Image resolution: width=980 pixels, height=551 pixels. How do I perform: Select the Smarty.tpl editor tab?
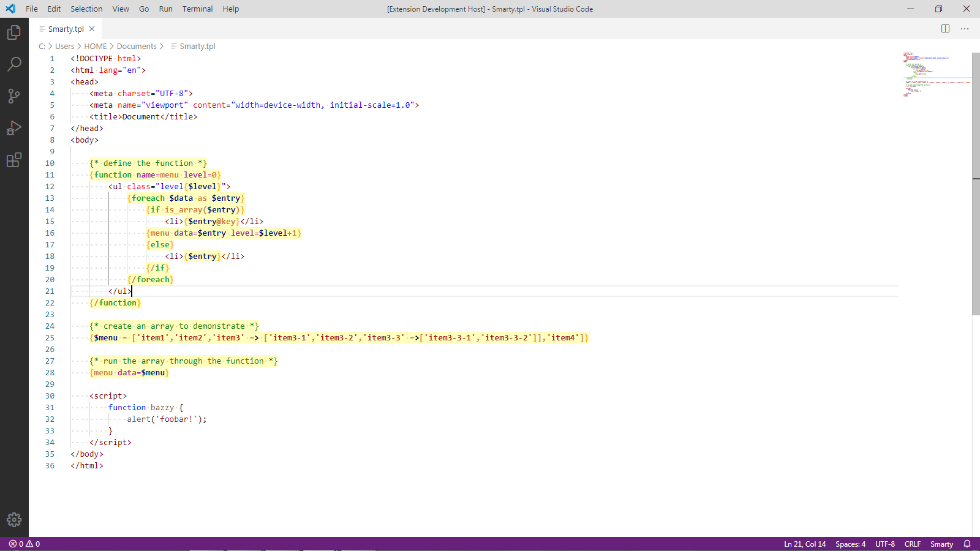[x=66, y=29]
